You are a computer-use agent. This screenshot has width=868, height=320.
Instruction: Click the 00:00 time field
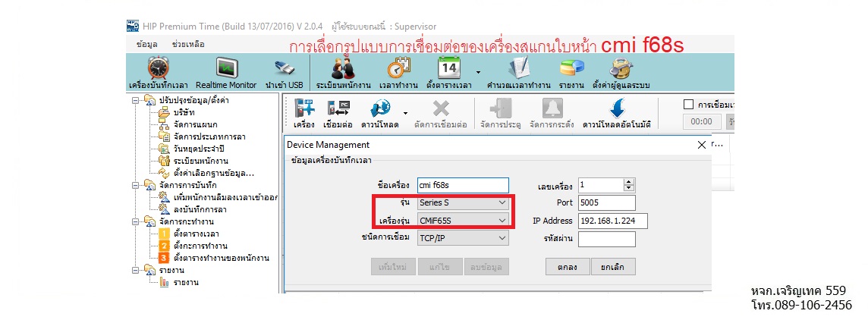pyautogui.click(x=703, y=122)
